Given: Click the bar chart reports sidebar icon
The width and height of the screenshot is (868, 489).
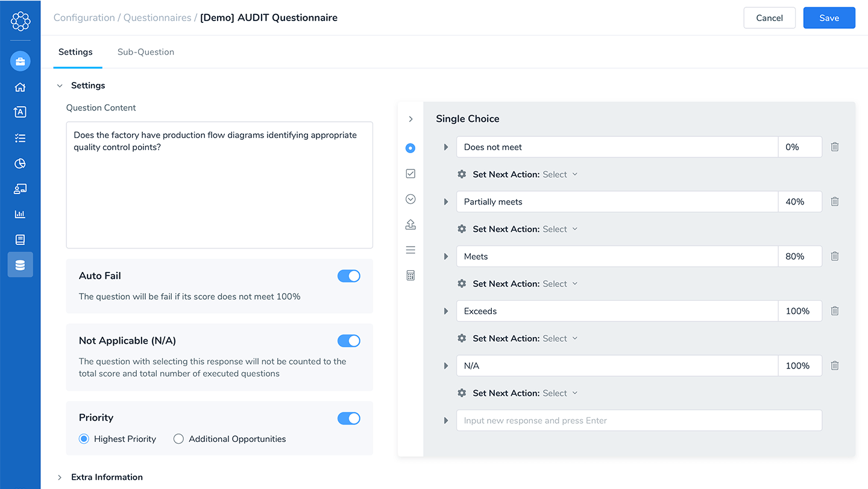Looking at the screenshot, I should [20, 214].
